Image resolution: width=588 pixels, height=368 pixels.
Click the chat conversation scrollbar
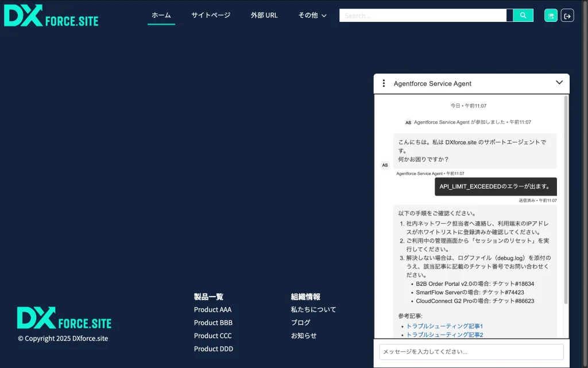566,201
